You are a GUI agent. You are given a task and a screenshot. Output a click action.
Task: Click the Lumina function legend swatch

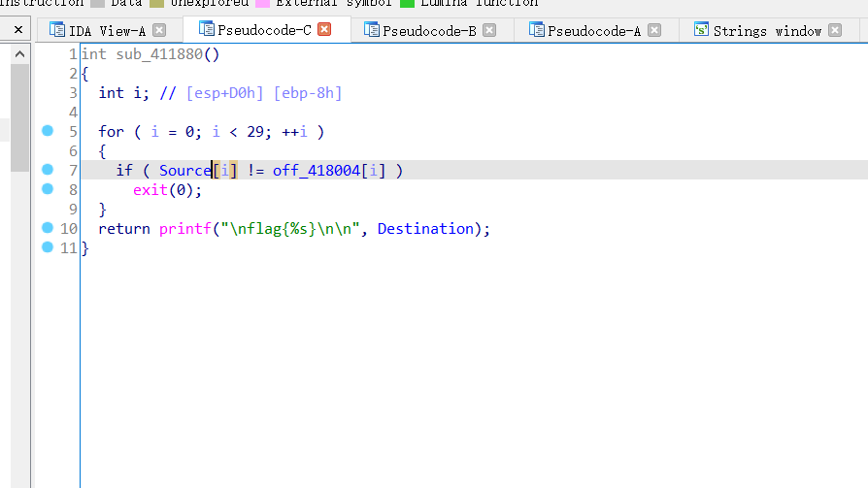click(x=408, y=3)
